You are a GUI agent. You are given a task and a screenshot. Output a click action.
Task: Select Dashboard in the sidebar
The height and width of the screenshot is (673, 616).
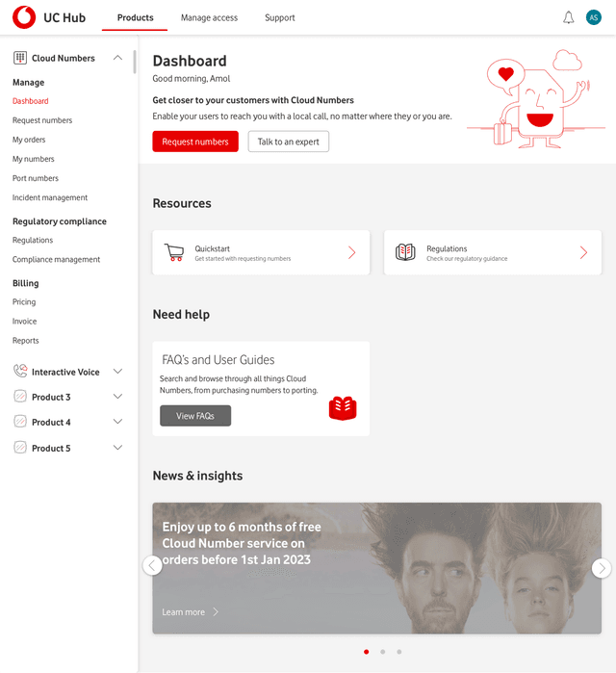(x=31, y=101)
